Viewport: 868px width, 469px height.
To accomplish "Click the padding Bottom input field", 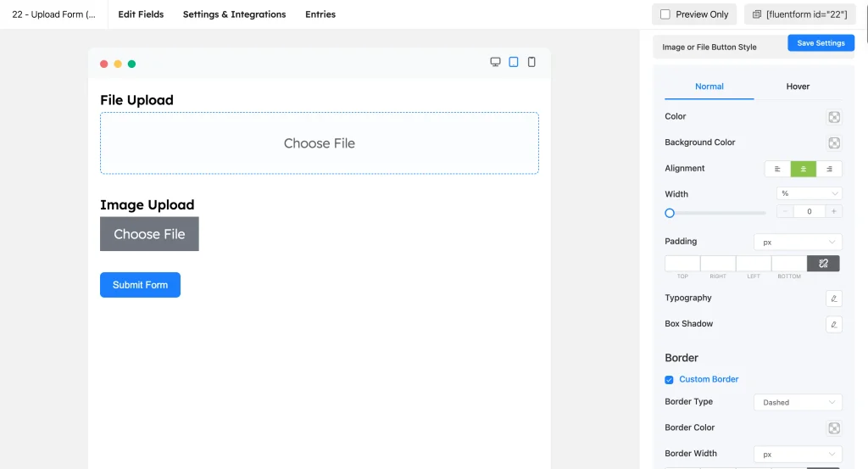I will (x=789, y=264).
